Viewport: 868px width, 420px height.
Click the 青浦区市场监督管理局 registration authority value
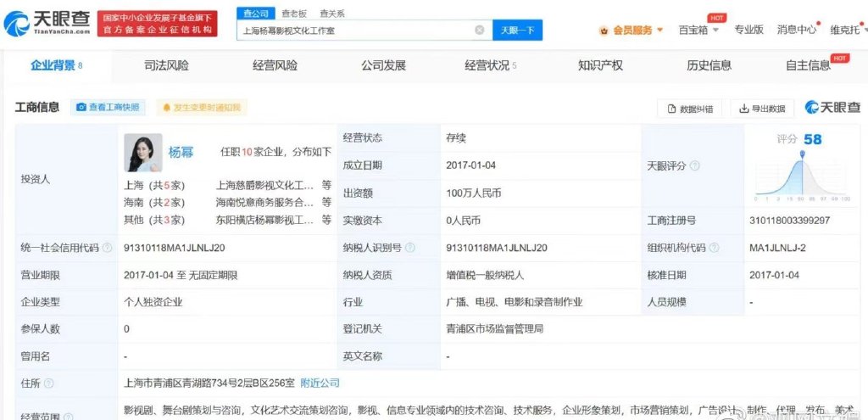[495, 328]
